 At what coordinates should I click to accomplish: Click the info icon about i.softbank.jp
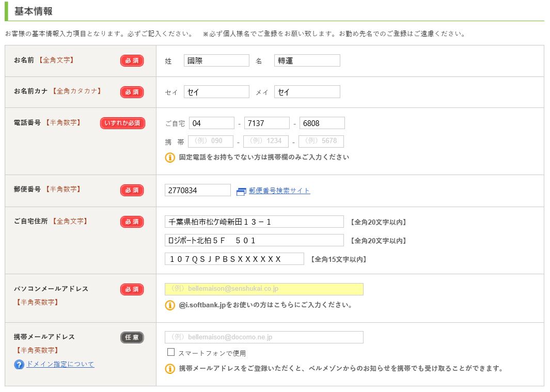(x=170, y=305)
